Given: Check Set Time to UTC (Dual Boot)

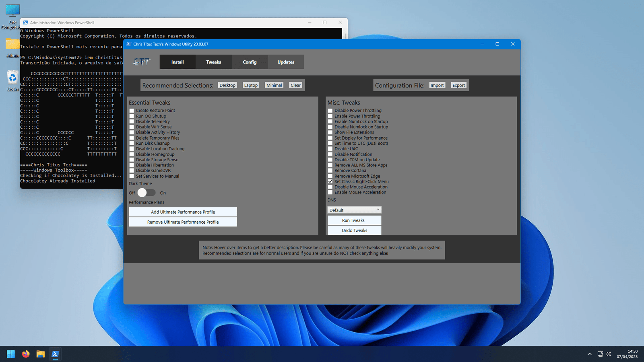Looking at the screenshot, I should point(330,143).
